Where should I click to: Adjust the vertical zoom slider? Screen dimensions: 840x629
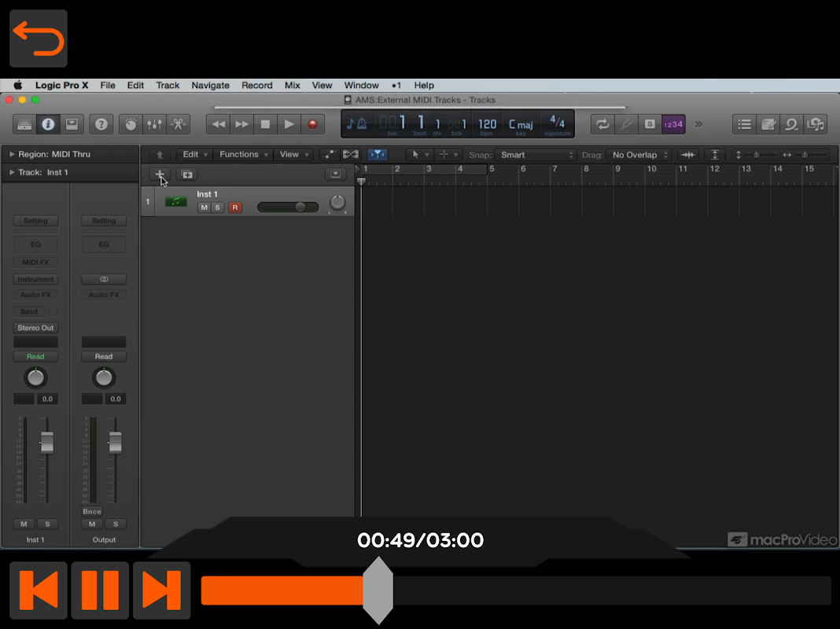pyautogui.click(x=756, y=155)
